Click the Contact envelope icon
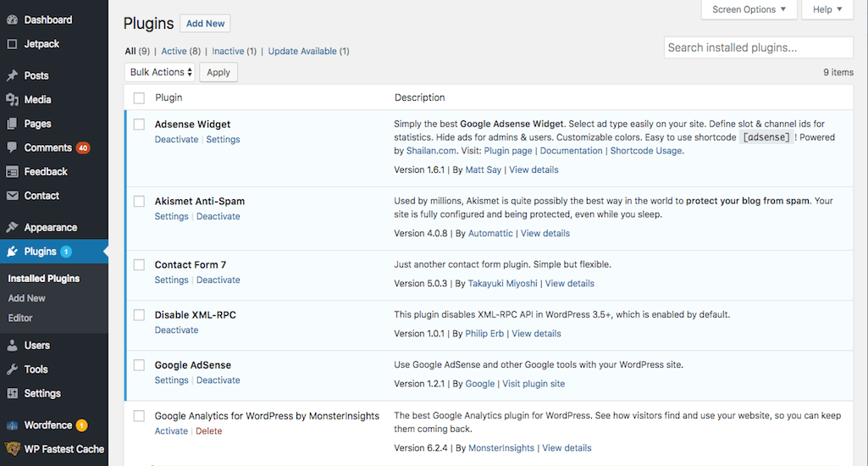Screen dimensions: 868x466 [12, 196]
